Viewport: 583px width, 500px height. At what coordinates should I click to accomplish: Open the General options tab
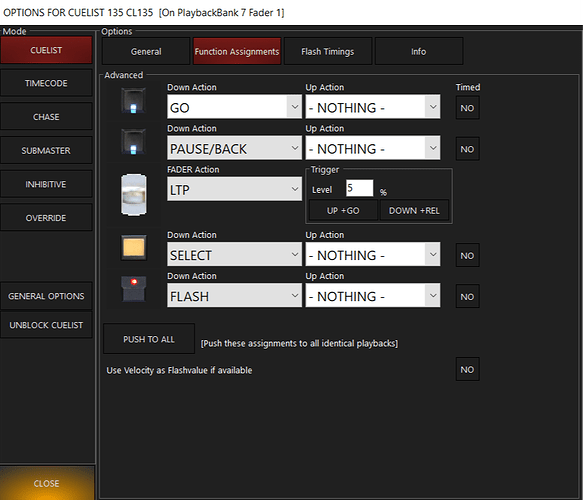click(x=146, y=51)
